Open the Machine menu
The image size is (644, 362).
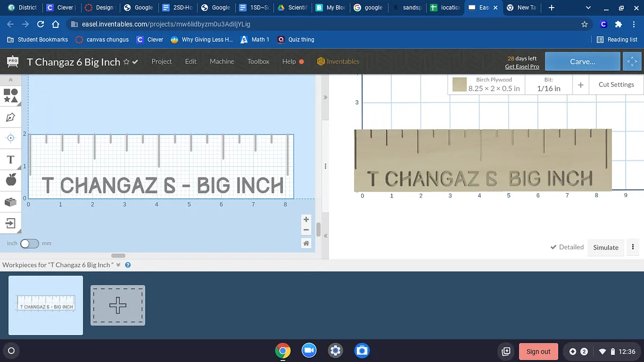click(222, 62)
